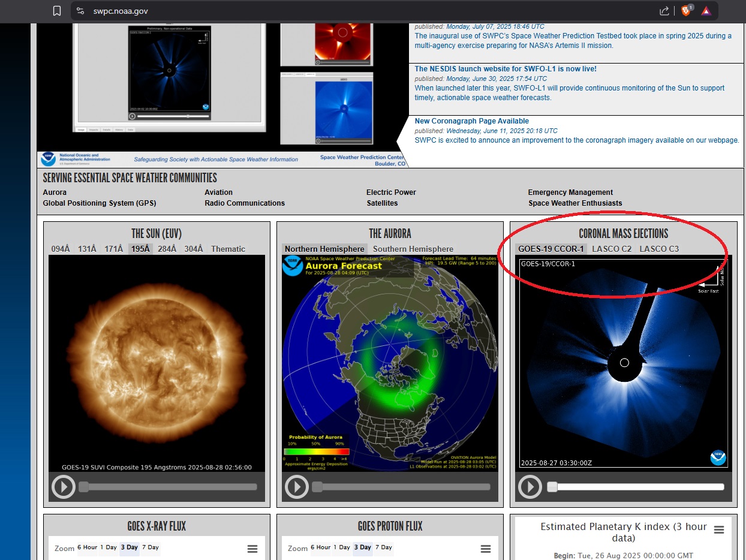Viewport: 746px width, 560px height.
Task: Play the Coronal Mass Ejections animation
Action: 530,487
